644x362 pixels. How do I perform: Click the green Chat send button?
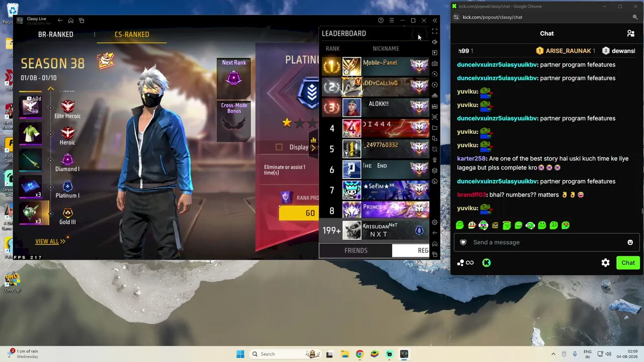(628, 262)
